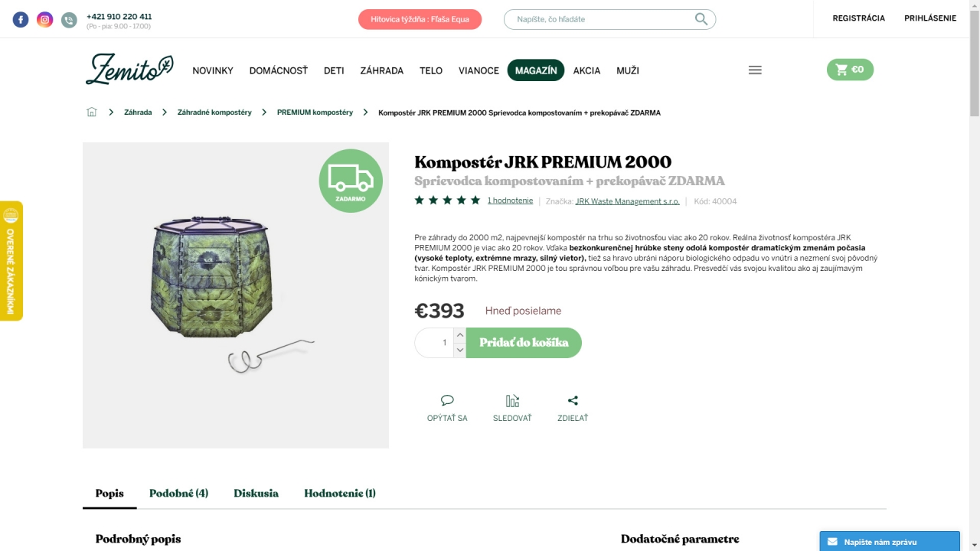Open the Hodnotenie (1) tab
980x551 pixels.
(340, 493)
